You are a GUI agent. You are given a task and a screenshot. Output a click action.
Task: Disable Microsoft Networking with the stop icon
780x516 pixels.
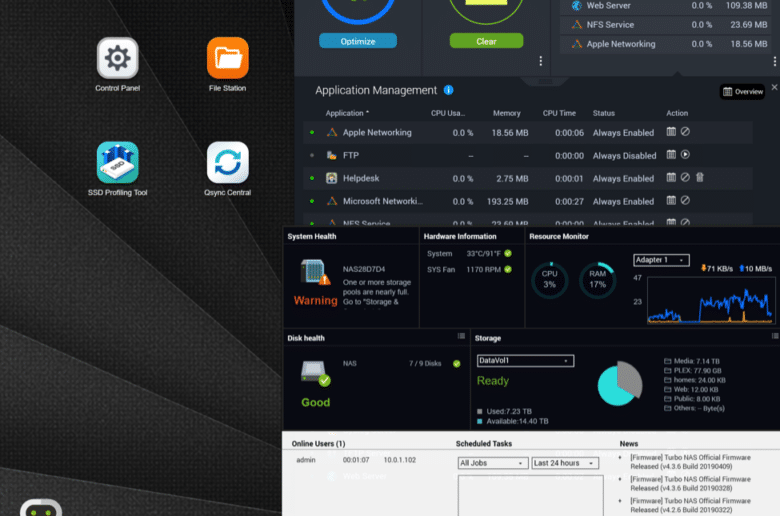tap(685, 201)
